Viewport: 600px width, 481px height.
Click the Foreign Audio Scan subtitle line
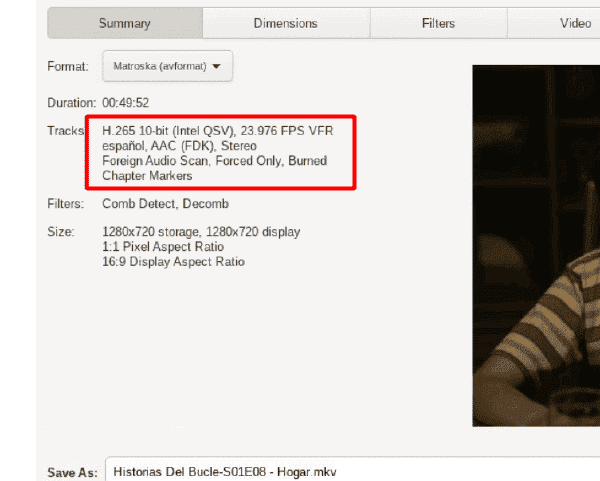pos(214,161)
